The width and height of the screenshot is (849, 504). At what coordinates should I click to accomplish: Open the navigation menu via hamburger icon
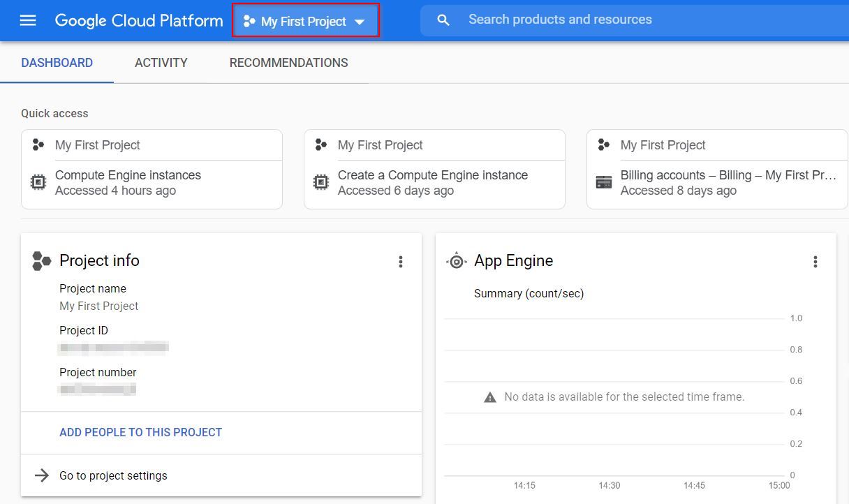click(x=27, y=20)
